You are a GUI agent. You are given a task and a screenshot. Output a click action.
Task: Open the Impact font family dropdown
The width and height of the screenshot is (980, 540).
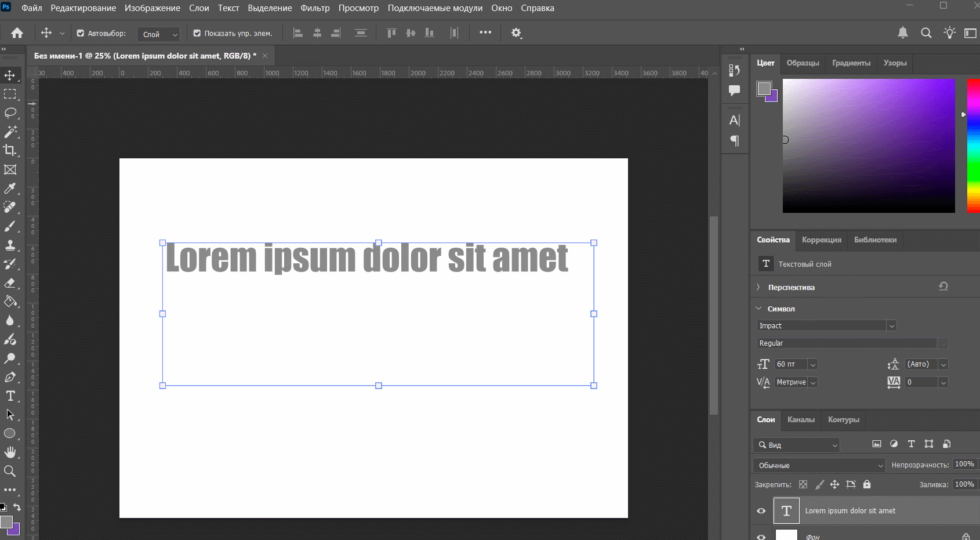pyautogui.click(x=891, y=326)
